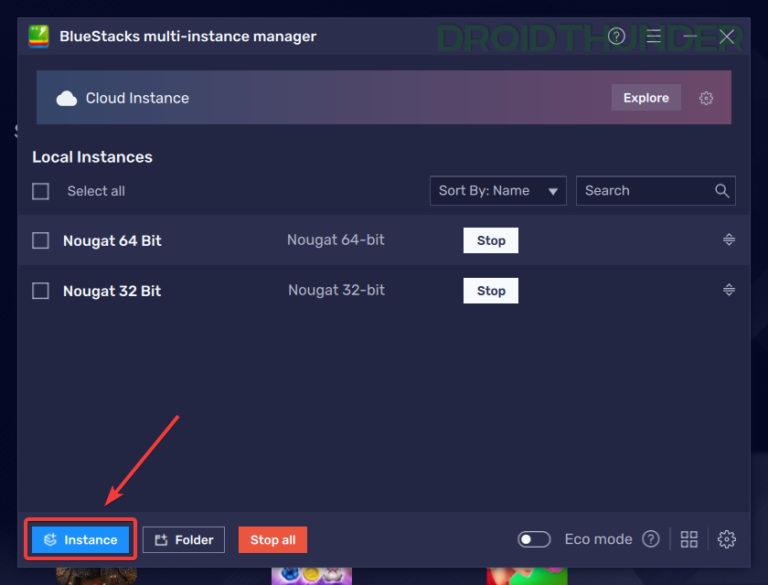Open Cloud Instance settings gear
Viewport: 768px width, 585px height.
[x=706, y=98]
